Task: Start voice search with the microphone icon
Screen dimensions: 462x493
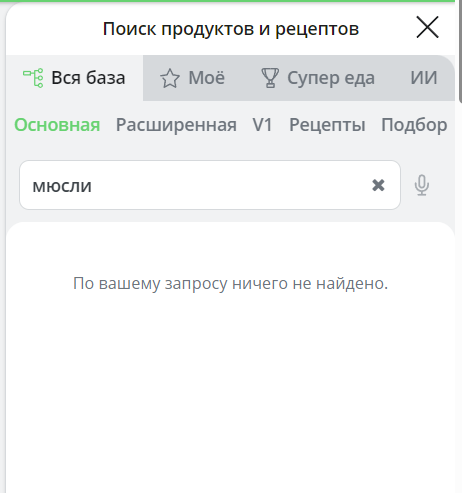Action: point(422,185)
